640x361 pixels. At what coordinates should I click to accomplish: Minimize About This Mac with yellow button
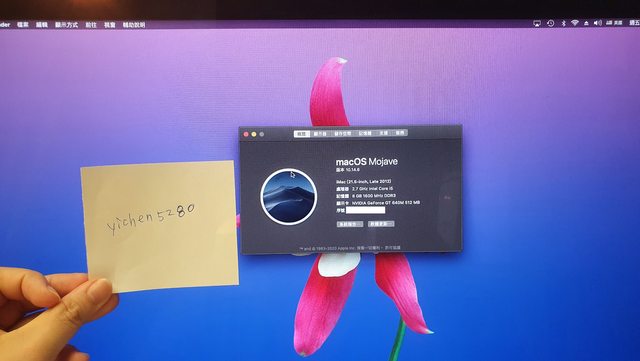pos(254,134)
